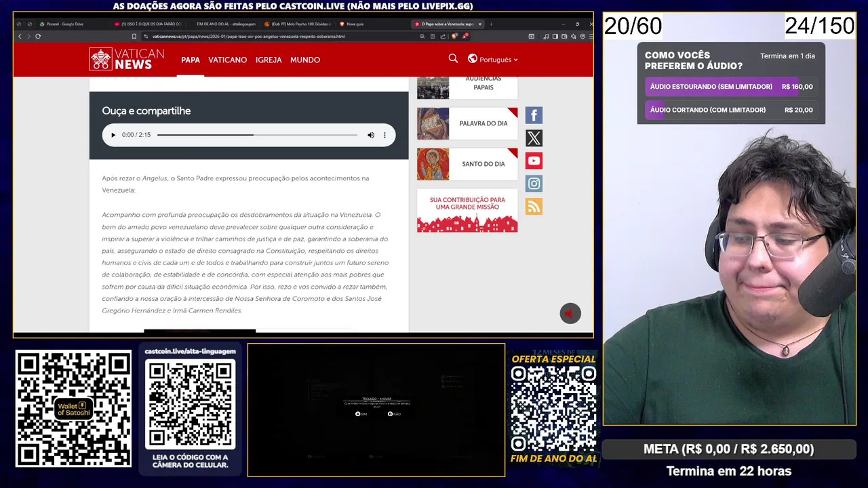This screenshot has width=868, height=488.
Task: Click the 20/60 counter
Action: coord(633,26)
